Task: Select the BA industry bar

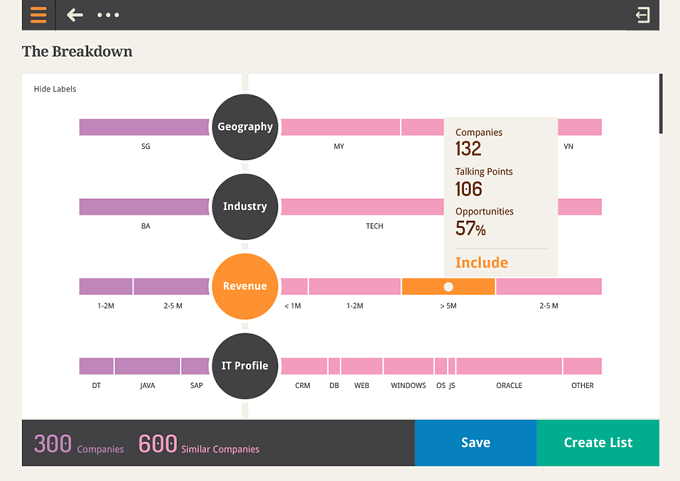Action: [x=144, y=207]
